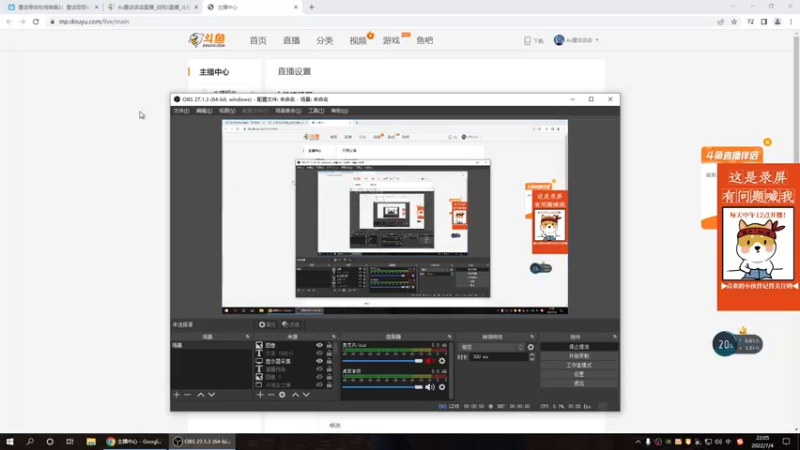
Task: Open scene transition properties gear icon
Action: tap(531, 347)
